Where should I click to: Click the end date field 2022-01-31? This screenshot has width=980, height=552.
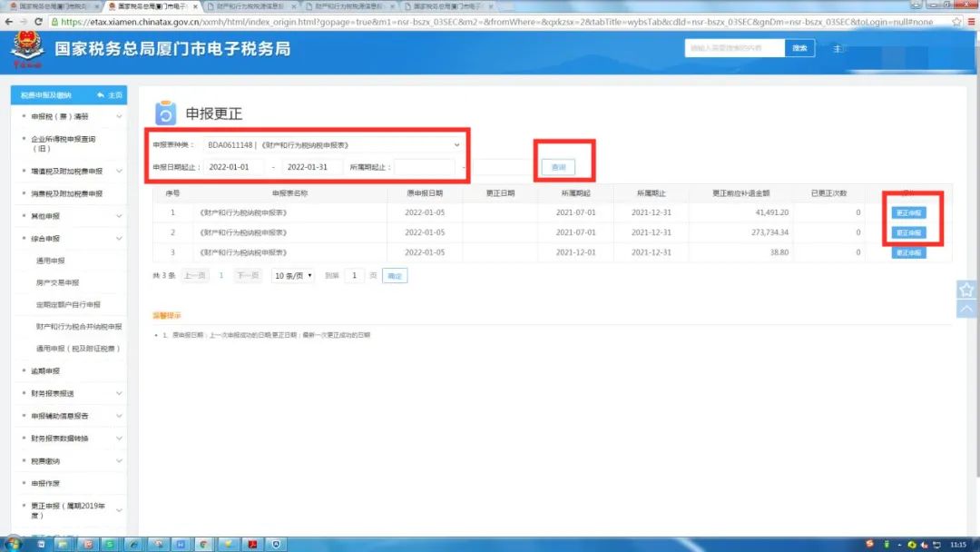(312, 167)
